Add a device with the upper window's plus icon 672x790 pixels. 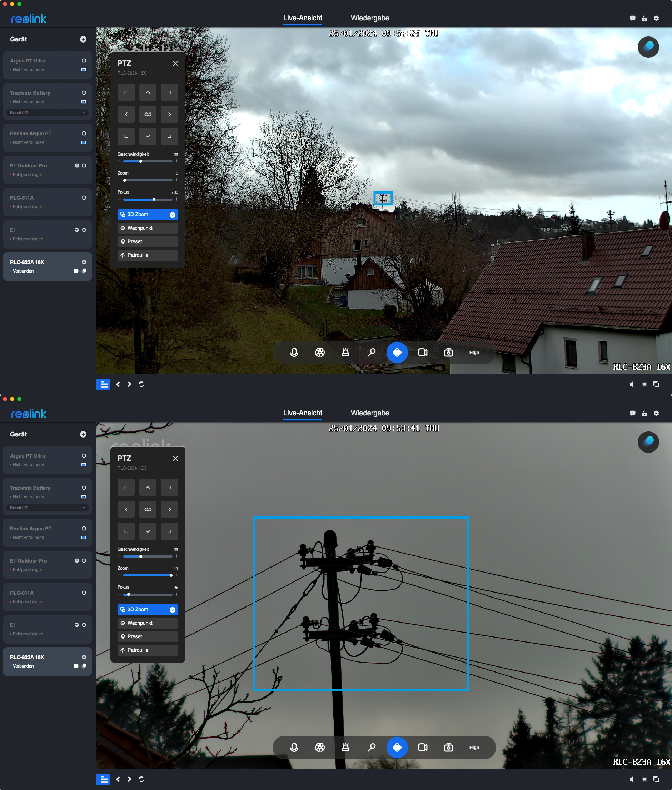coord(83,39)
